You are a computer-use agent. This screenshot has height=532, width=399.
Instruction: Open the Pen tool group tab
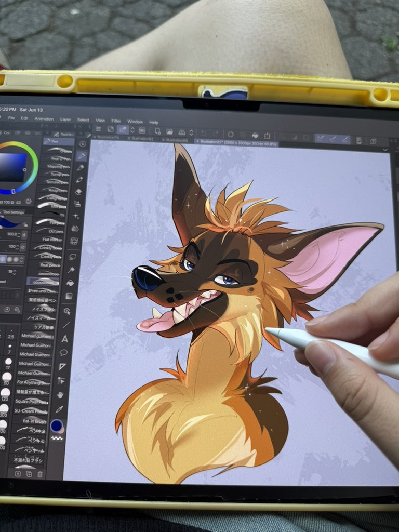point(58,141)
